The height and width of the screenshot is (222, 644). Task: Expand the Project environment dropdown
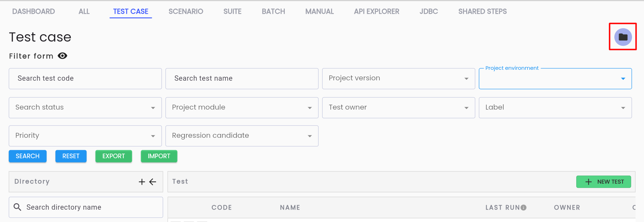555,79
